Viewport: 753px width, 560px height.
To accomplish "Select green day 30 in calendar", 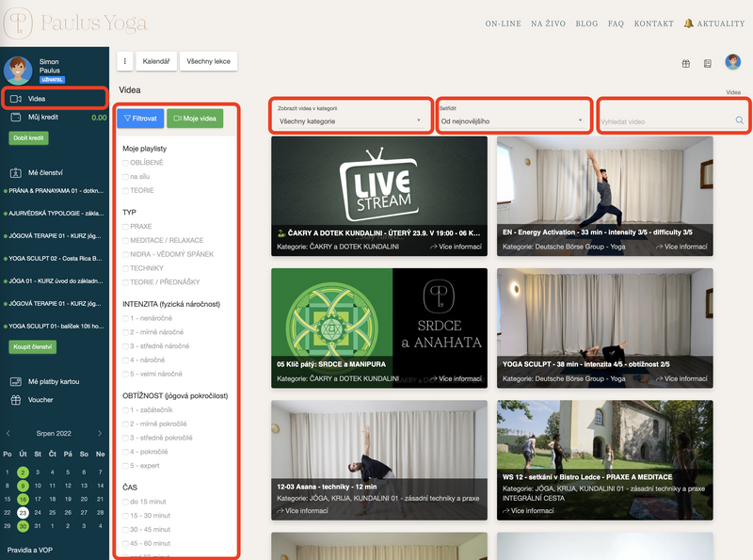I will pos(23,526).
